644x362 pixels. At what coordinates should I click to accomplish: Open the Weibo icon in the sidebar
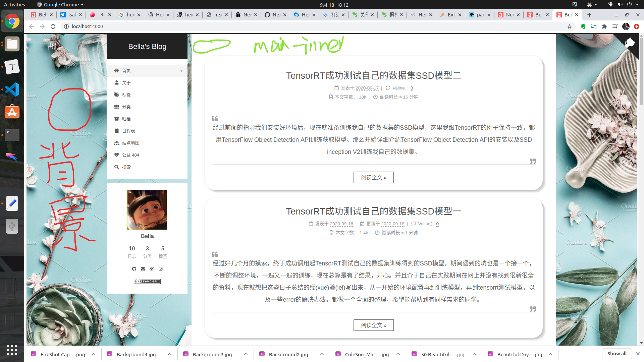coord(152,269)
